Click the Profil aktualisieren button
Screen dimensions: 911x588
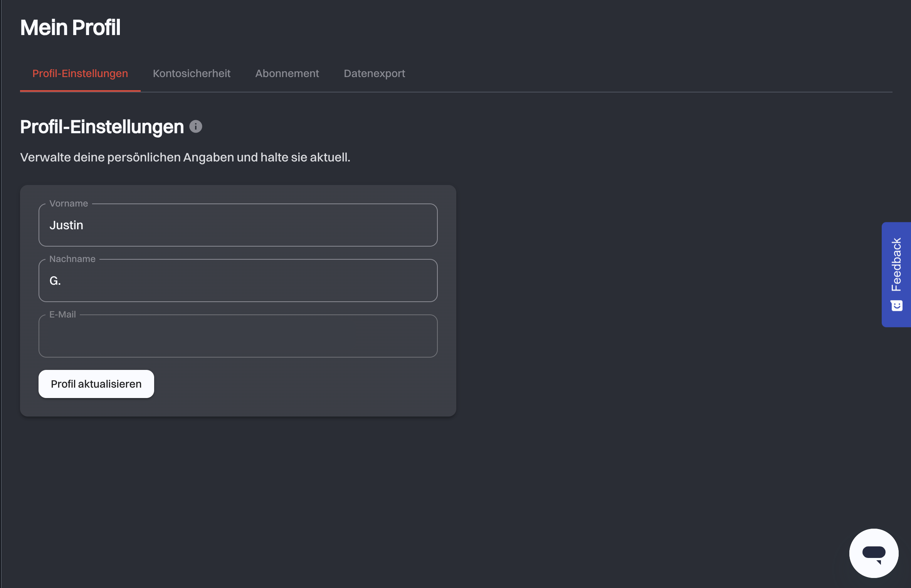pos(96,384)
